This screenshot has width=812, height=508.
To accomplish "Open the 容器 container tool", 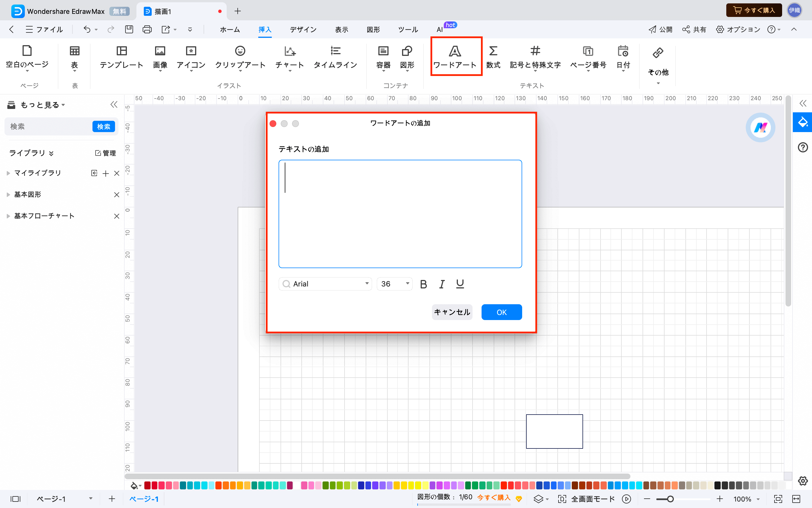I will [x=383, y=58].
